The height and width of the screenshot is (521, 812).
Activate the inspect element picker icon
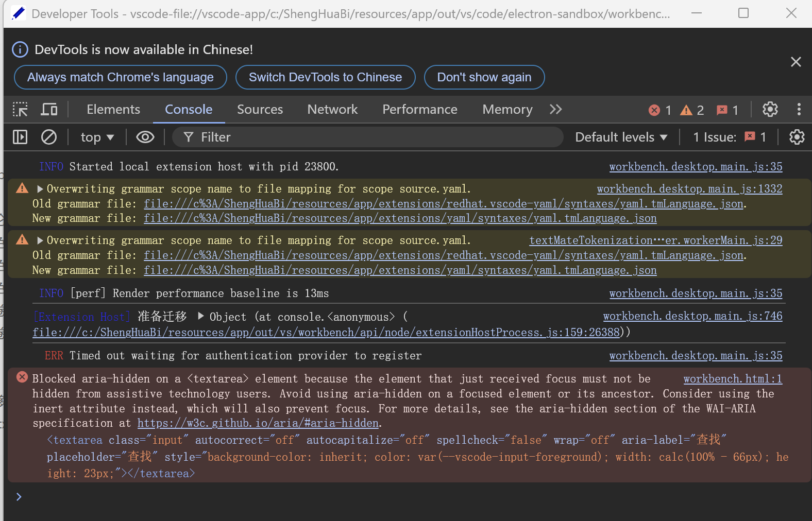[20, 109]
